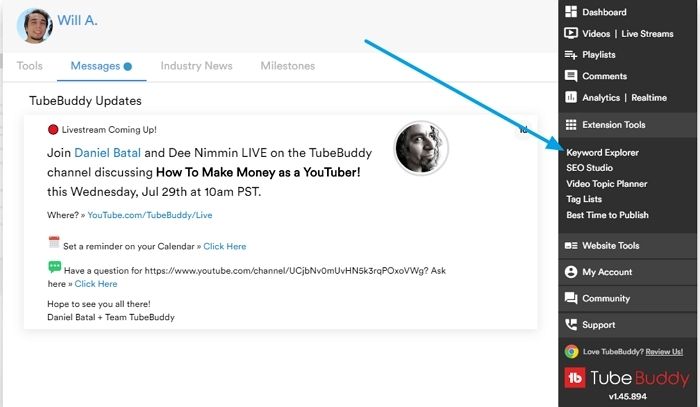
Task: Click the My Account person icon
Action: click(571, 272)
